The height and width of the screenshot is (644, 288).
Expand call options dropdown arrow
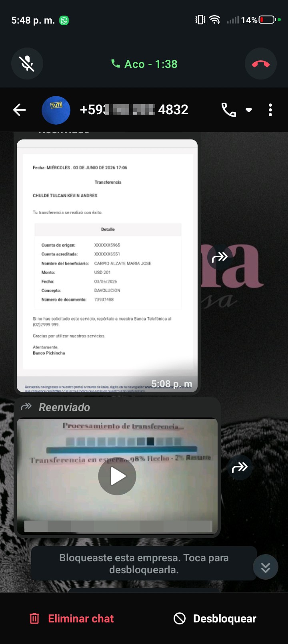[x=249, y=110]
